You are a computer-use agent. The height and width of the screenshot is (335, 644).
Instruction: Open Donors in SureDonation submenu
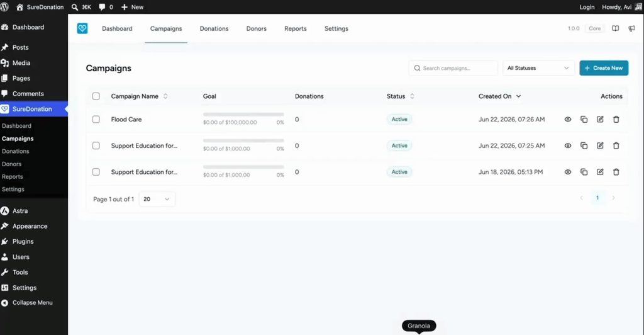point(11,164)
